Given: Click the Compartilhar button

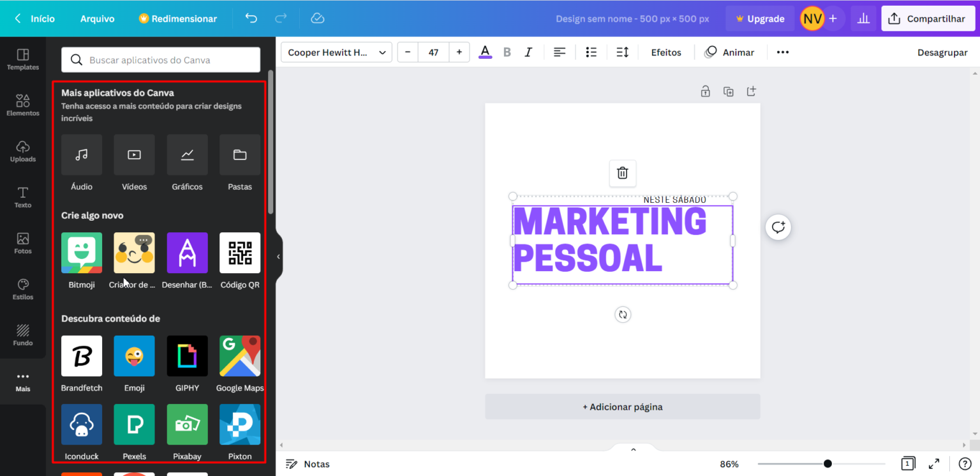Looking at the screenshot, I should click(x=928, y=19).
